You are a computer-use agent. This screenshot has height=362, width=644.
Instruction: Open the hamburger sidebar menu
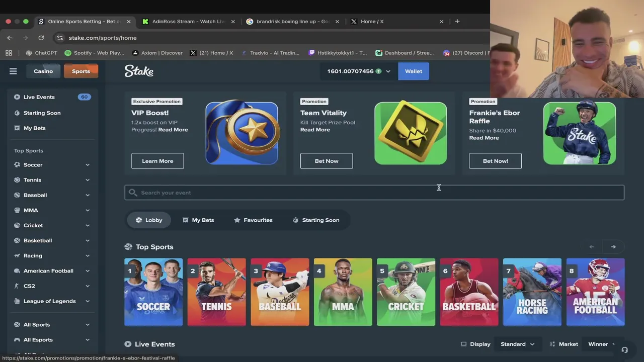(x=13, y=71)
